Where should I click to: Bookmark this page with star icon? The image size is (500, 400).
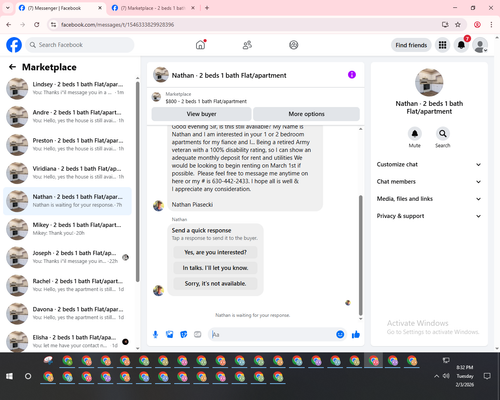pos(458,25)
